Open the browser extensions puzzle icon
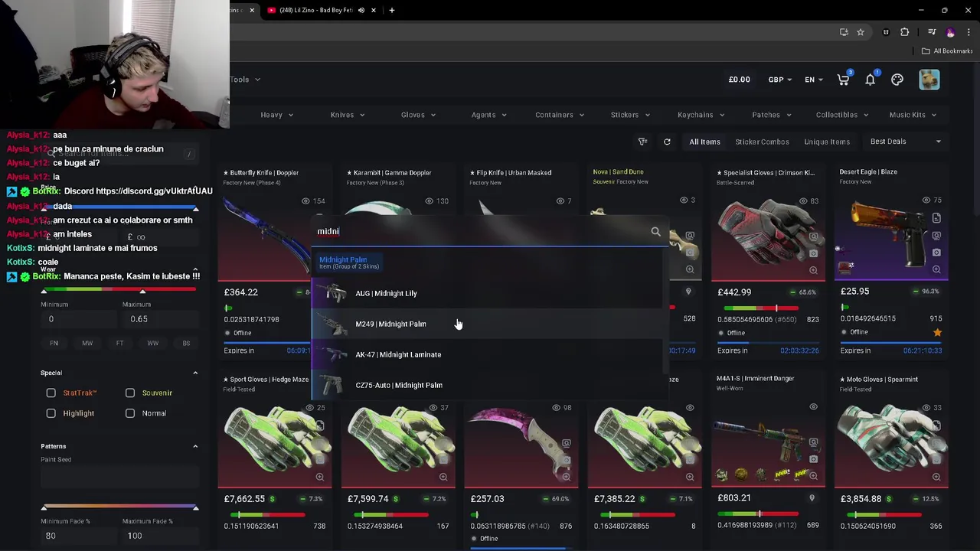Screen dimensions: 980x551 (x=905, y=32)
